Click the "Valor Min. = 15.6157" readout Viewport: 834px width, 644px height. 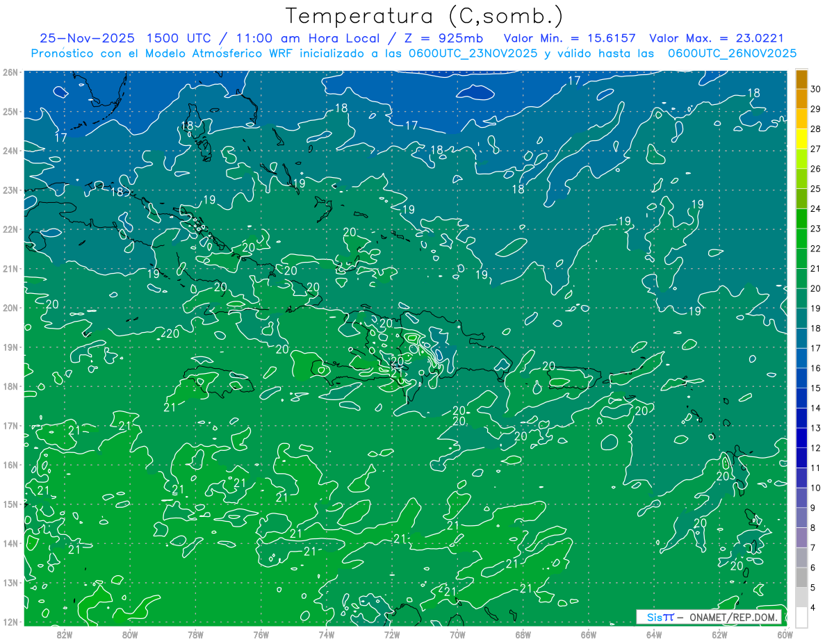[571, 38]
